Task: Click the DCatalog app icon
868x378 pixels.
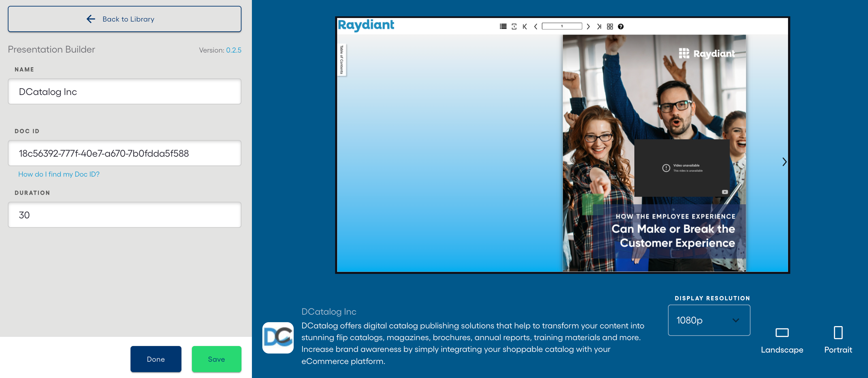Action: click(278, 338)
